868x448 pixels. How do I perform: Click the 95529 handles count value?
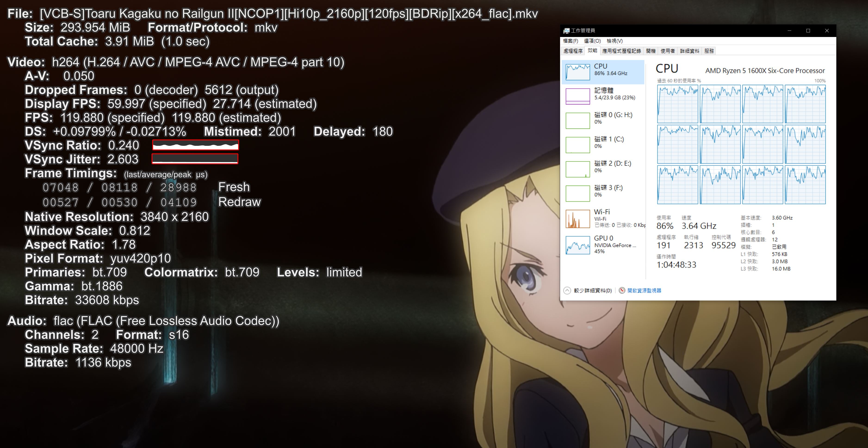pyautogui.click(x=723, y=245)
